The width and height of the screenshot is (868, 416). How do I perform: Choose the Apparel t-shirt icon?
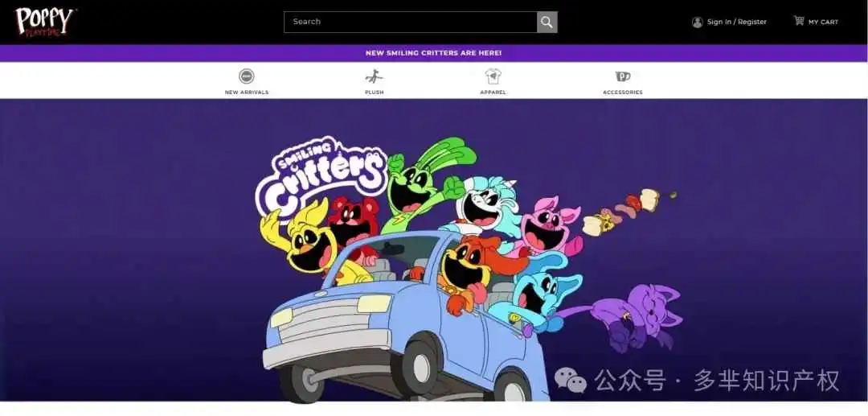[x=493, y=76]
